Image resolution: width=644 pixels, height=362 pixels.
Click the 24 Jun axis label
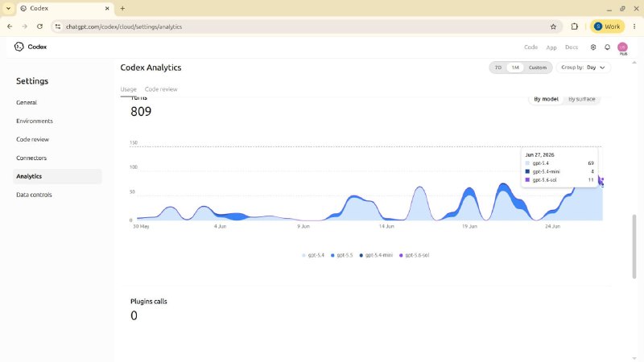tap(552, 226)
